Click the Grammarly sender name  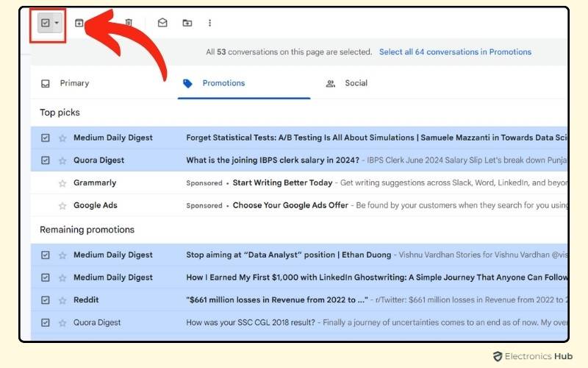[95, 183]
